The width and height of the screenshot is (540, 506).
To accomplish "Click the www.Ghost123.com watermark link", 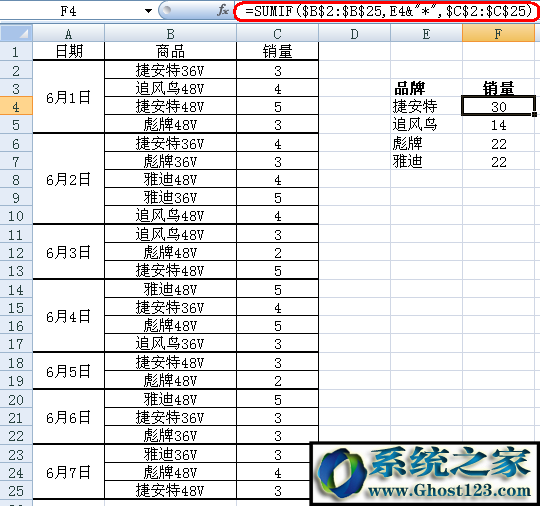I will pyautogui.click(x=449, y=490).
